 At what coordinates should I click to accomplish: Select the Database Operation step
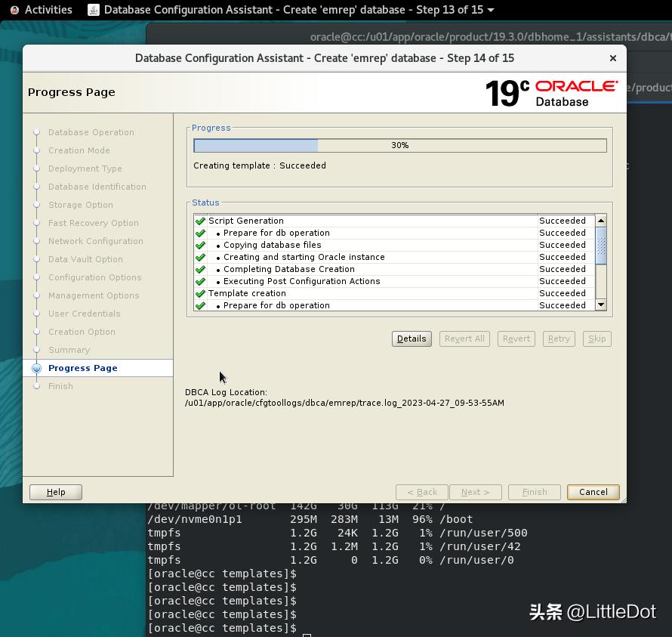[x=91, y=132]
